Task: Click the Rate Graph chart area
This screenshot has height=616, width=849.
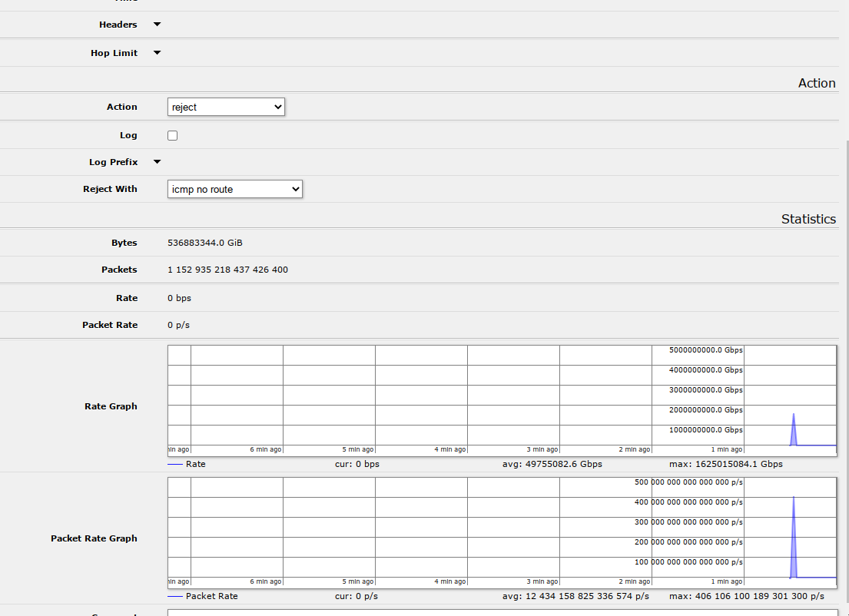Action: click(x=502, y=401)
